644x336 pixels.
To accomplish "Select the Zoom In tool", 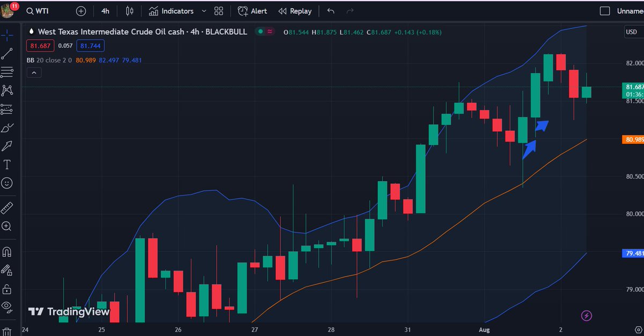I will (8, 226).
